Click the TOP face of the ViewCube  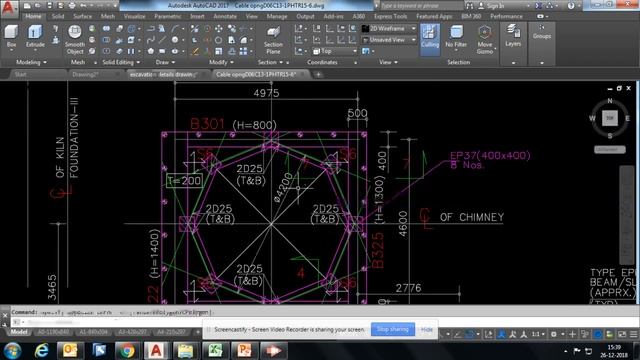pos(610,118)
